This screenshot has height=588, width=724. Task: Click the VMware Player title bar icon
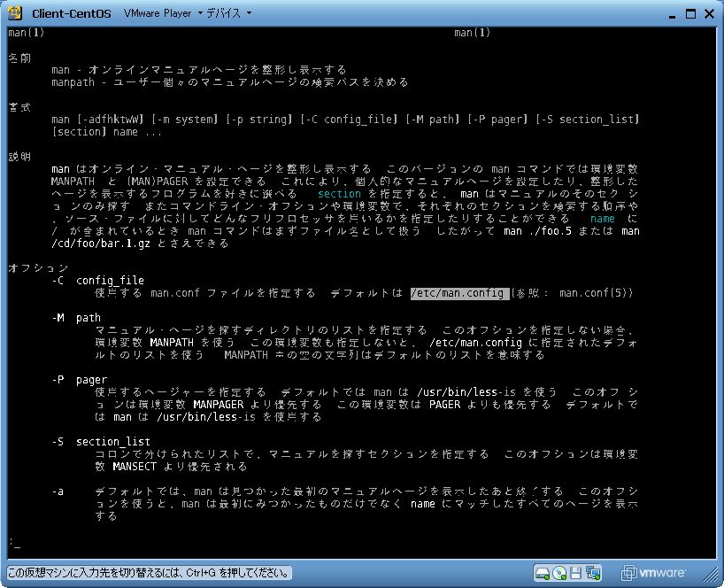pos(14,13)
